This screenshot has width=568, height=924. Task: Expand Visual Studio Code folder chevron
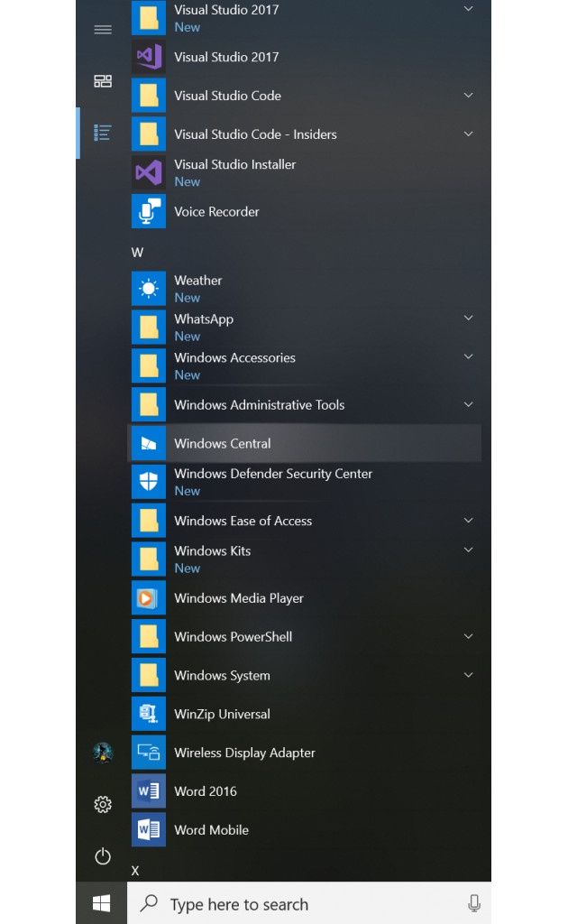coord(469,95)
